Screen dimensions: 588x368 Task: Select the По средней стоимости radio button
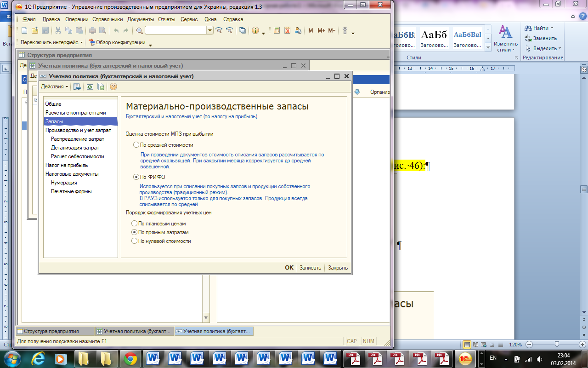point(136,145)
